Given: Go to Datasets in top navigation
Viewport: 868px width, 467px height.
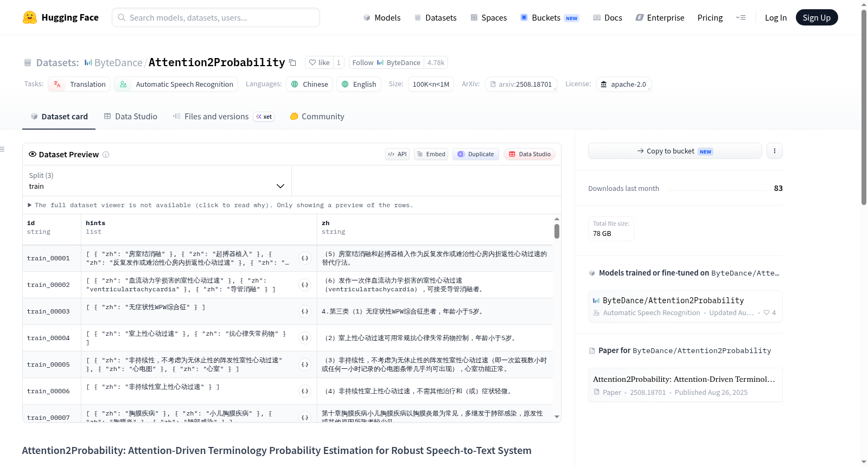Looking at the screenshot, I should [x=435, y=17].
